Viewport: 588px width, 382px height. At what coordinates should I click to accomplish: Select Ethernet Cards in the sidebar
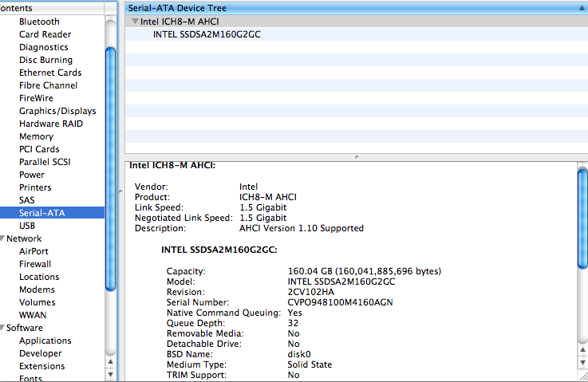(50, 73)
